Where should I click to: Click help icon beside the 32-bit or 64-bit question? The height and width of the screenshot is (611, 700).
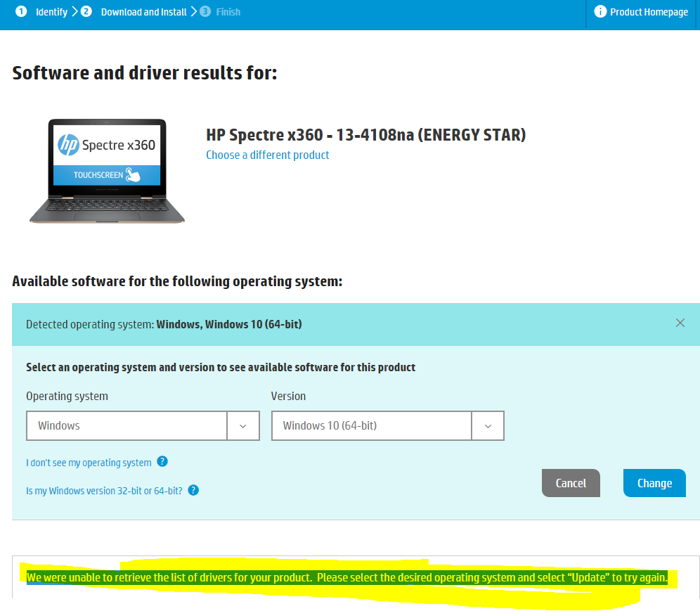coord(193,490)
